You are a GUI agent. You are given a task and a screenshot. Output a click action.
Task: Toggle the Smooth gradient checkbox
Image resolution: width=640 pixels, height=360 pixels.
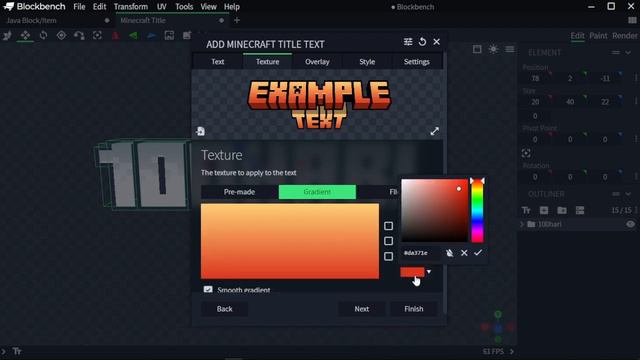[x=208, y=289]
